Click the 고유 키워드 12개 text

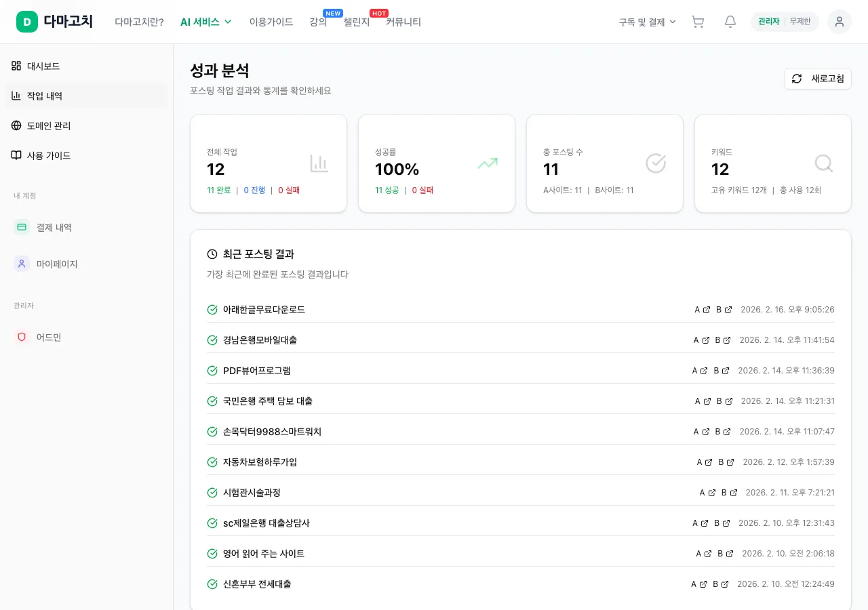pos(739,190)
